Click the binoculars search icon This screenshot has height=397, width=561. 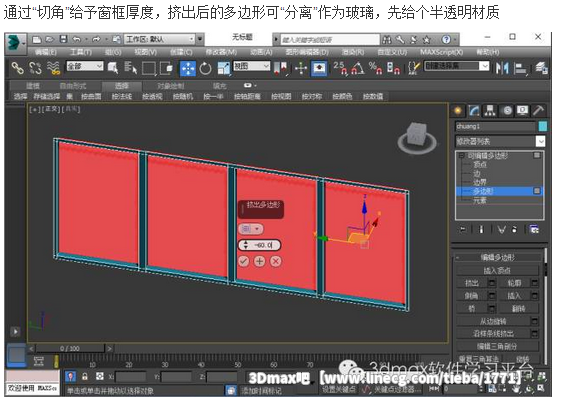coord(387,39)
